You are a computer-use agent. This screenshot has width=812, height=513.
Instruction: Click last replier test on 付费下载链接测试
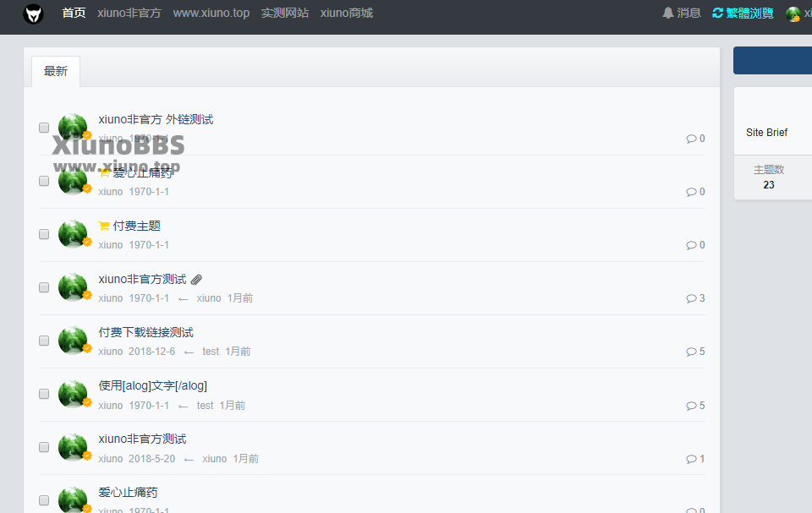[x=211, y=352]
